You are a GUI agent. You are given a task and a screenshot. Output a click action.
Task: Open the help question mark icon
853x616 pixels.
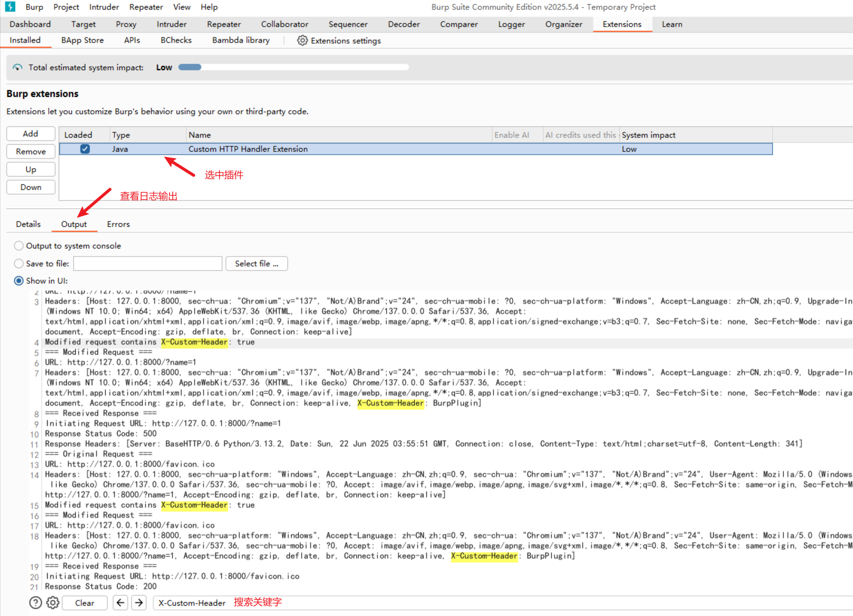pyautogui.click(x=36, y=602)
